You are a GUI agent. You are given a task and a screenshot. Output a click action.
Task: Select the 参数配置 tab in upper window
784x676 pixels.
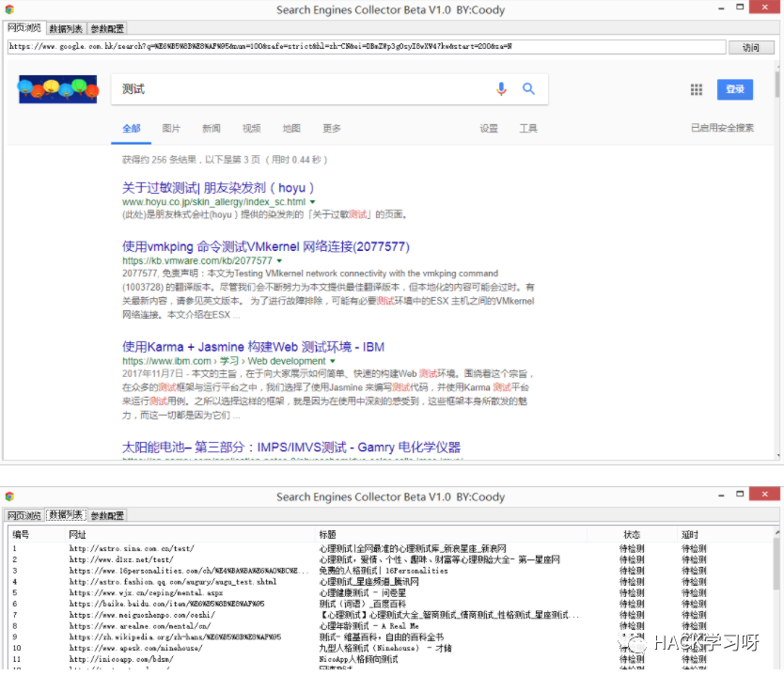(x=107, y=29)
